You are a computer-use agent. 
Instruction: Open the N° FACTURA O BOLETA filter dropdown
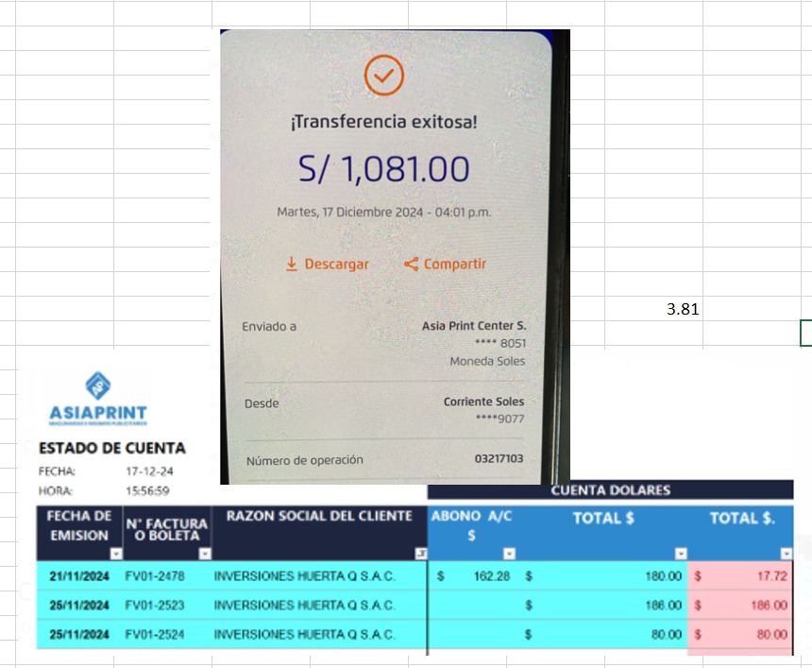coord(205,554)
